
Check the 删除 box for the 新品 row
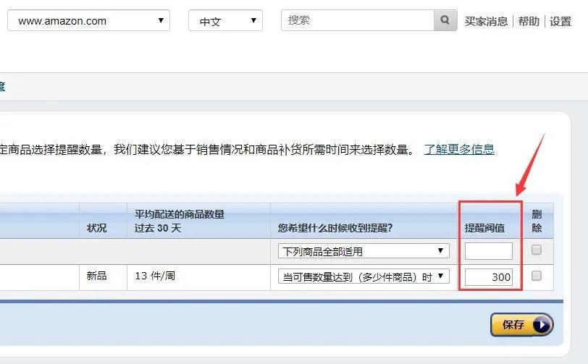537,276
